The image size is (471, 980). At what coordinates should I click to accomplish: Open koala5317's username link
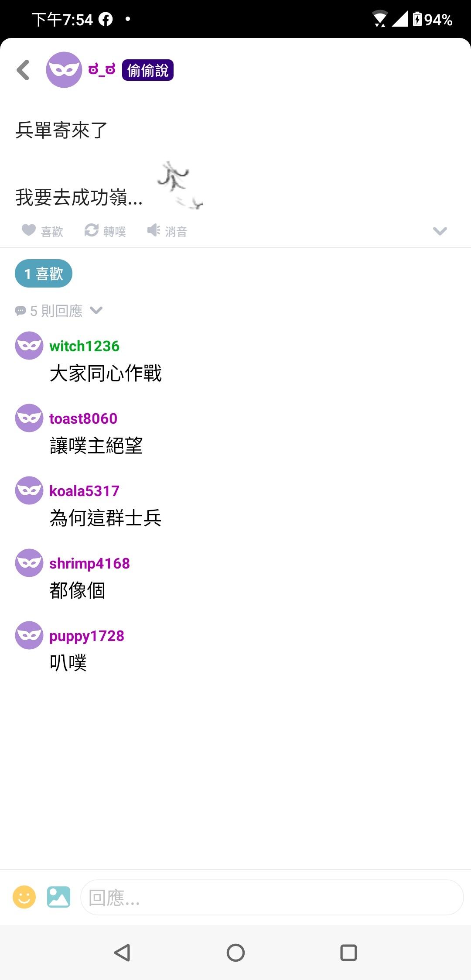(x=84, y=491)
